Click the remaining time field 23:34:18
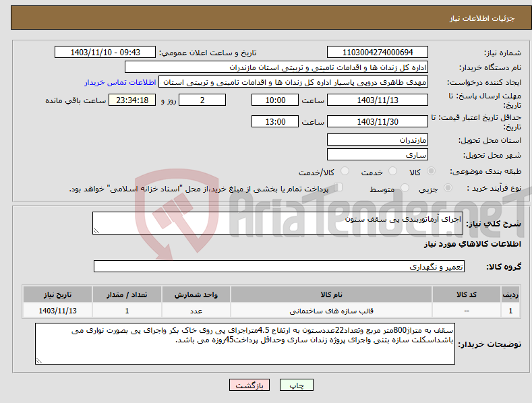The height and width of the screenshot is (403, 532). click(132, 100)
